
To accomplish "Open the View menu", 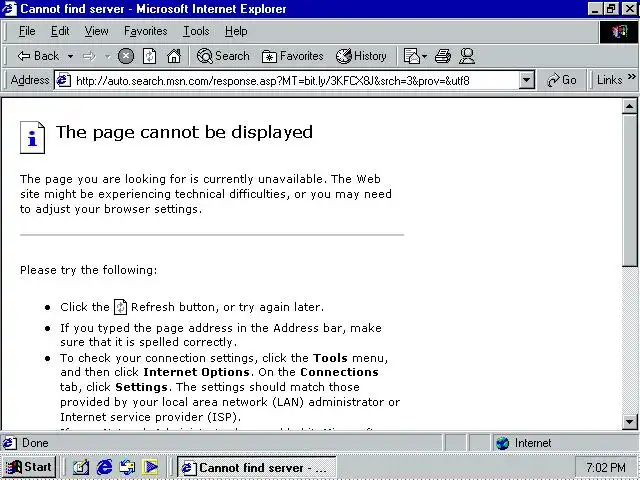I will point(96,31).
